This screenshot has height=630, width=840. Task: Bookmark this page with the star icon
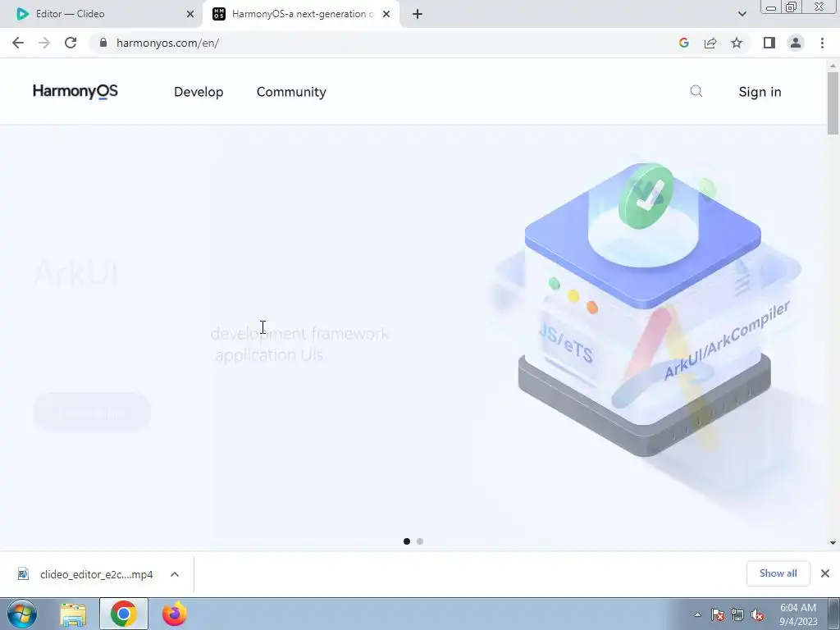(737, 43)
